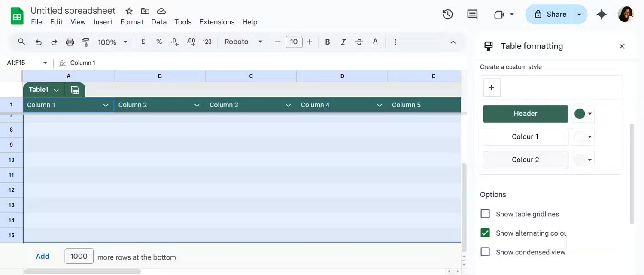The image size is (644, 275).
Task: Open the Column 2 filter dropdown
Action: click(197, 104)
